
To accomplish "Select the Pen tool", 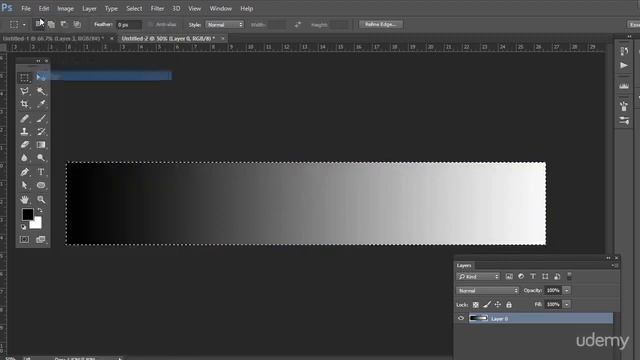I will 24,172.
